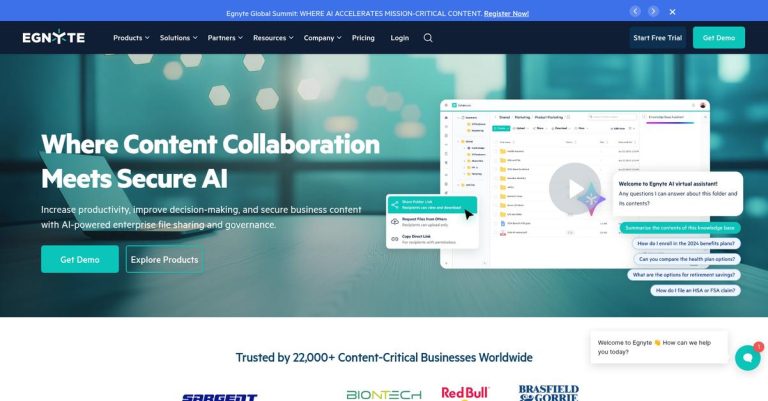The width and height of the screenshot is (768, 401).
Task: Click Get Demo in the navigation bar
Action: 719,38
